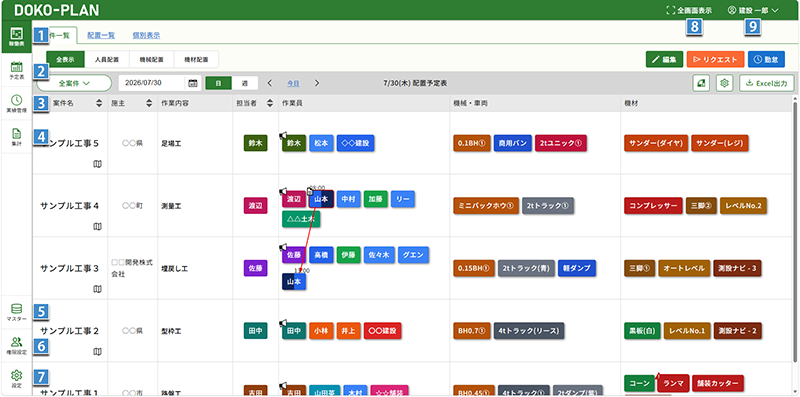Open the gear settings button beside Excel出力

pyautogui.click(x=724, y=83)
